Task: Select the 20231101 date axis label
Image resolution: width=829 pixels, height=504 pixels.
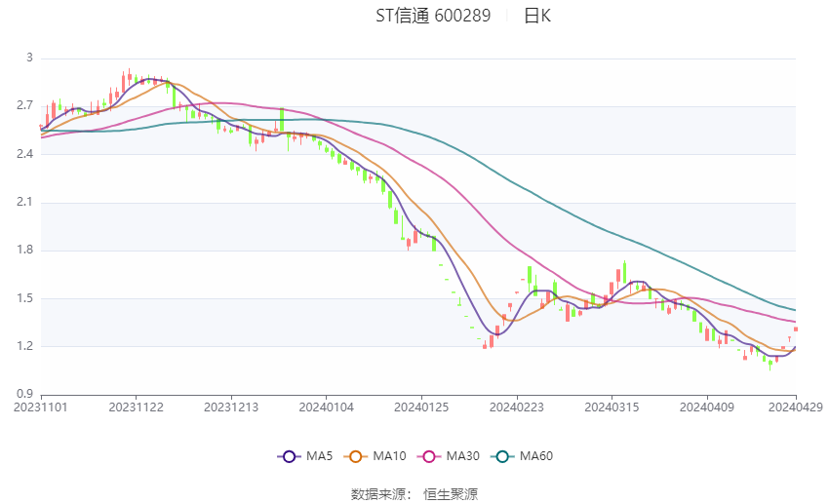Action: pos(41,407)
